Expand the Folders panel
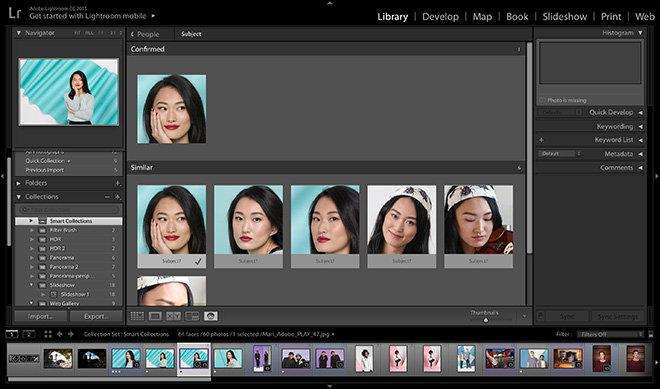 click(19, 183)
